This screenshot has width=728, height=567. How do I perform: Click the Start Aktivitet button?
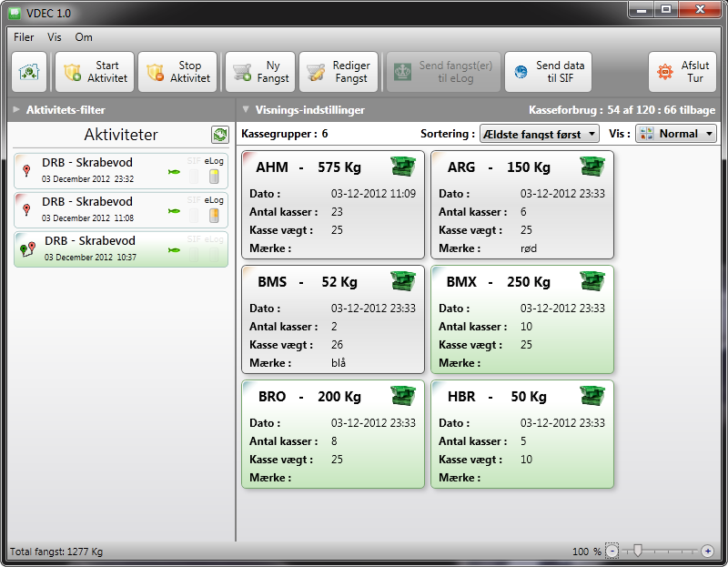click(95, 72)
